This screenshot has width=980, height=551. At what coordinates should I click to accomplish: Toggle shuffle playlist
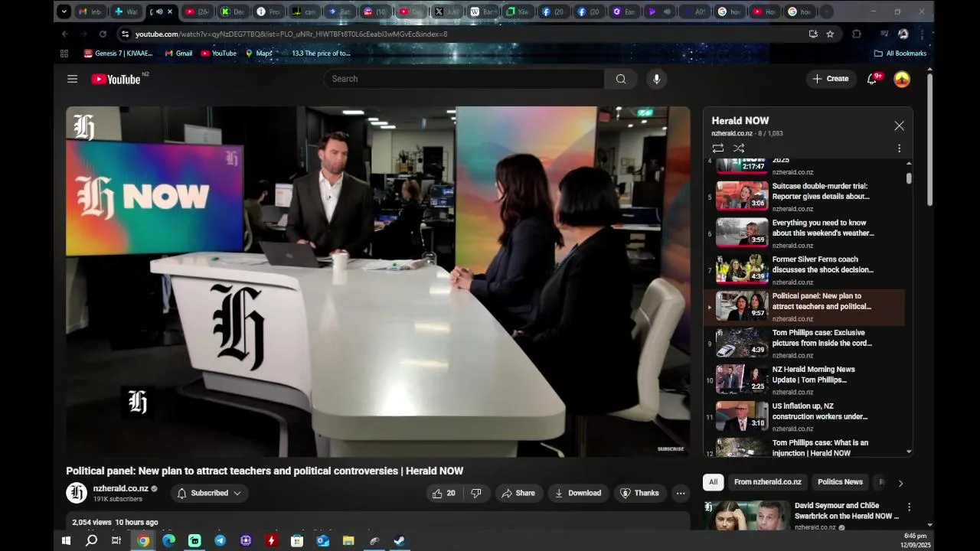(x=739, y=148)
